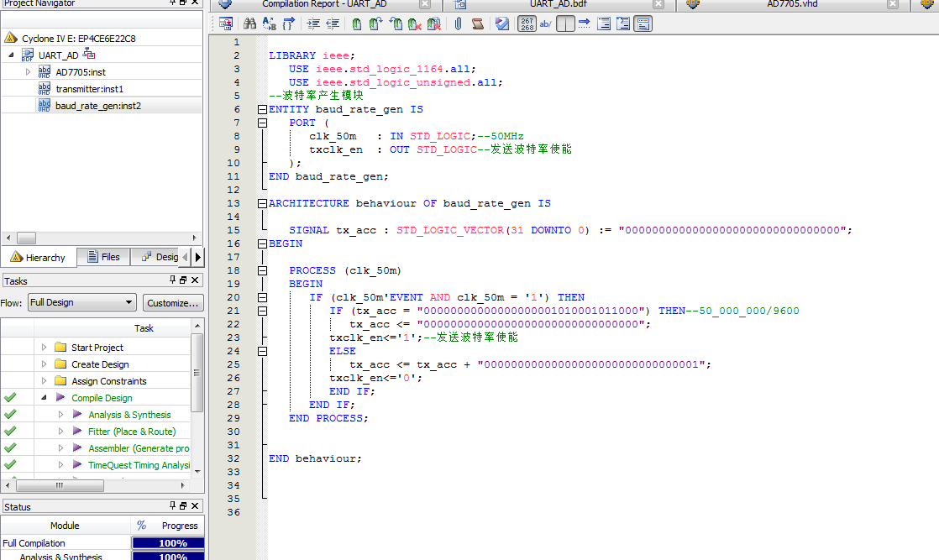Image resolution: width=939 pixels, height=560 pixels.
Task: Click the Customize... button
Action: [x=172, y=302]
